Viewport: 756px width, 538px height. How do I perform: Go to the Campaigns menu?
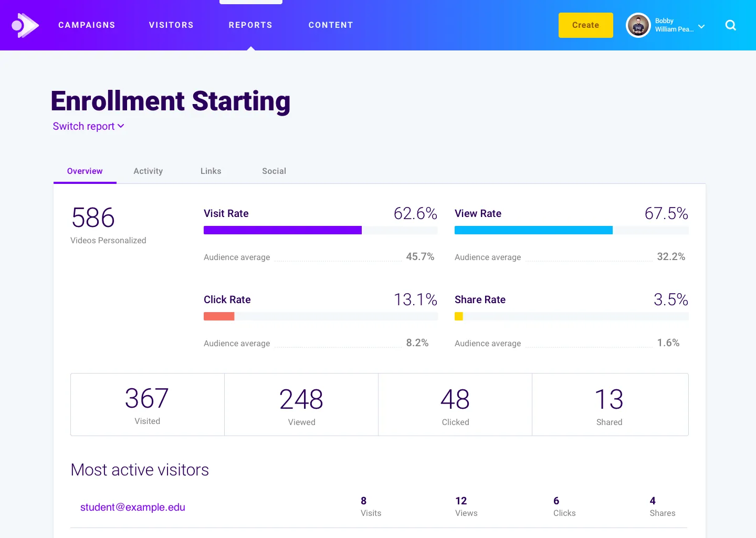click(87, 25)
